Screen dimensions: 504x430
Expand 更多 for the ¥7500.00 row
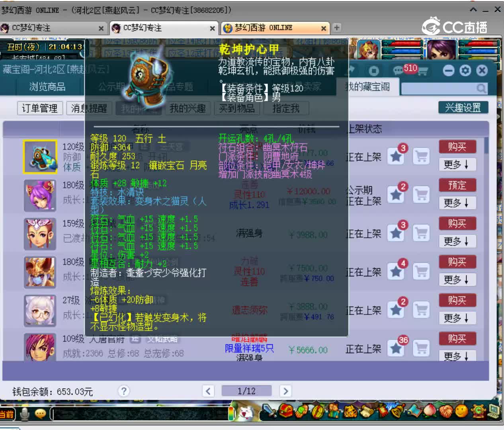click(457, 280)
